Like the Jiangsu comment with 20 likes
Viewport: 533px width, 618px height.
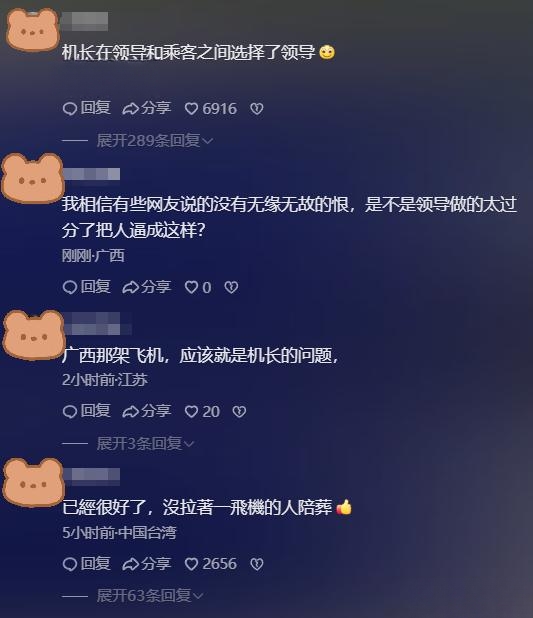(x=202, y=411)
